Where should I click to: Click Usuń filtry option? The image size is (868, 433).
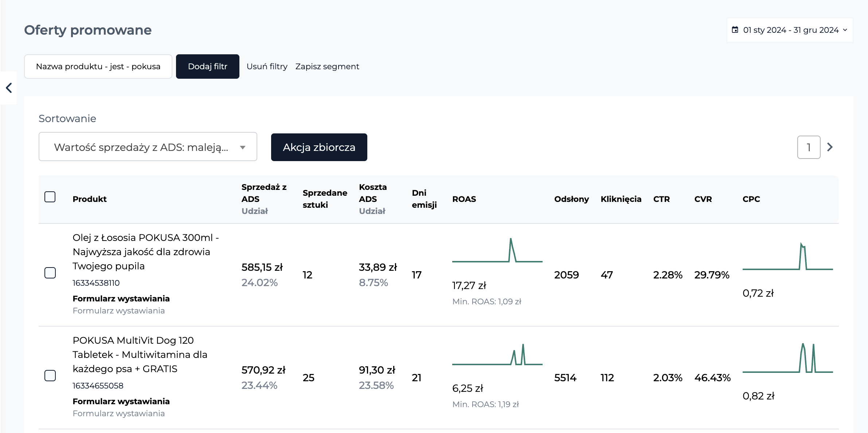(267, 66)
